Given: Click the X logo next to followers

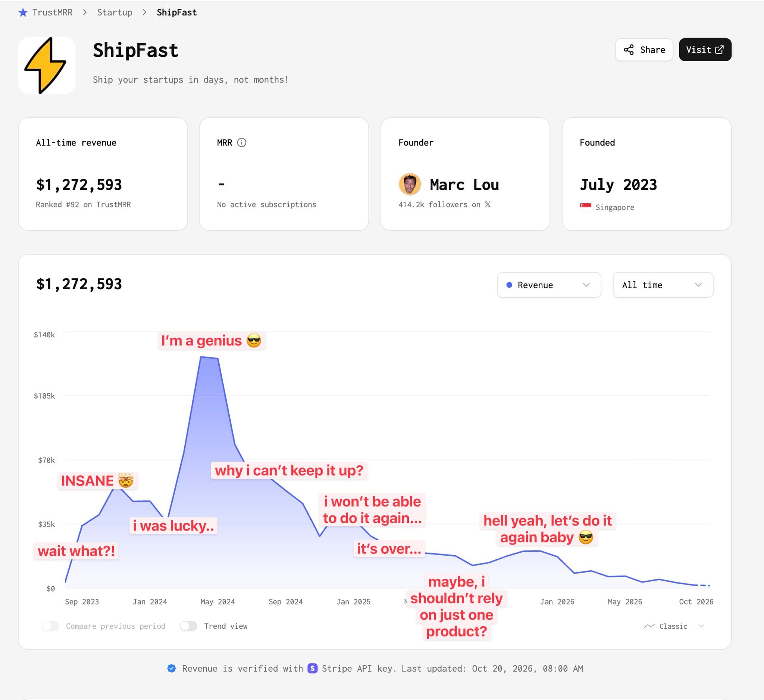Looking at the screenshot, I should pyautogui.click(x=488, y=204).
